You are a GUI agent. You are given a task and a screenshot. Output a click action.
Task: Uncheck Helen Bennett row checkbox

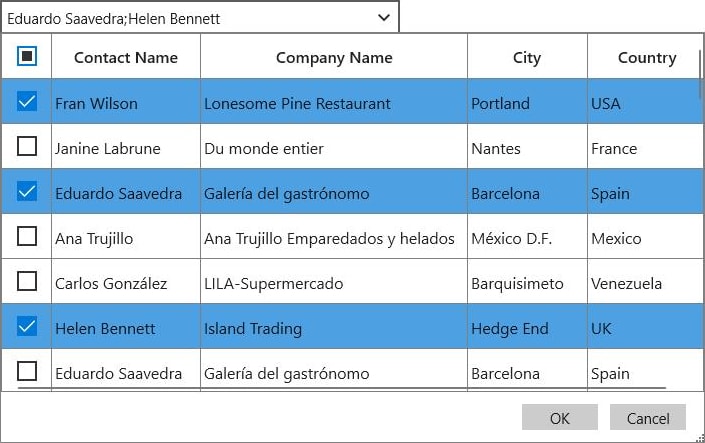[27, 327]
